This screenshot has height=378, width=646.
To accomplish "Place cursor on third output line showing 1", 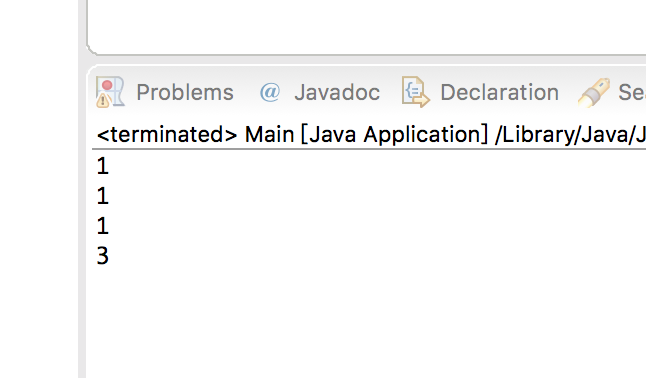I will 103,226.
